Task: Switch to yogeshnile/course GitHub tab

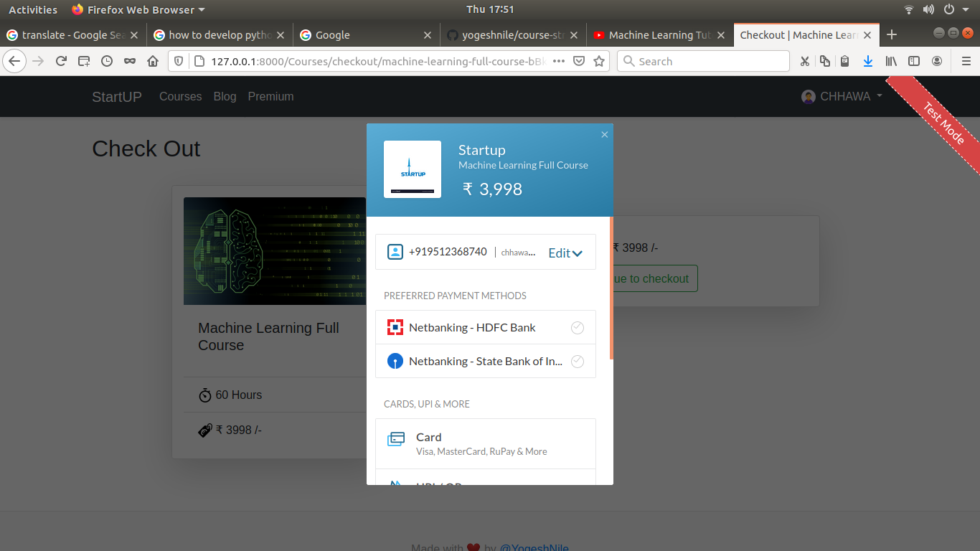Action: [x=512, y=34]
